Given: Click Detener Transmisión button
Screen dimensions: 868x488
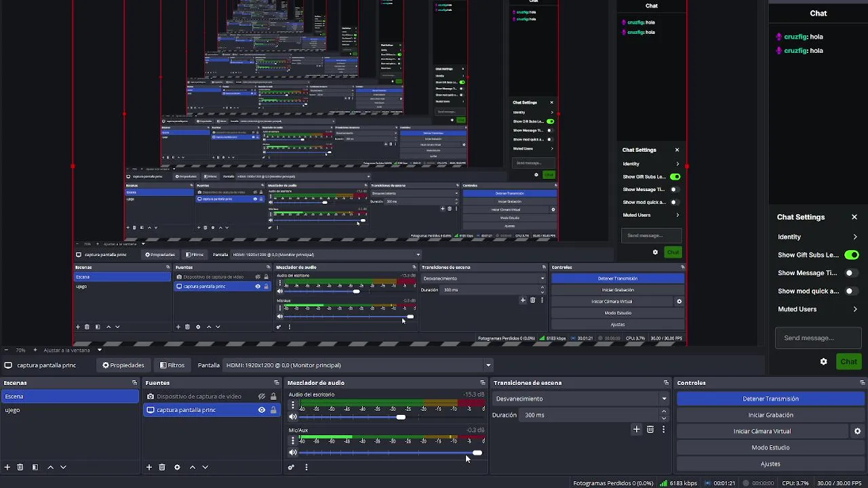Looking at the screenshot, I should point(770,399).
